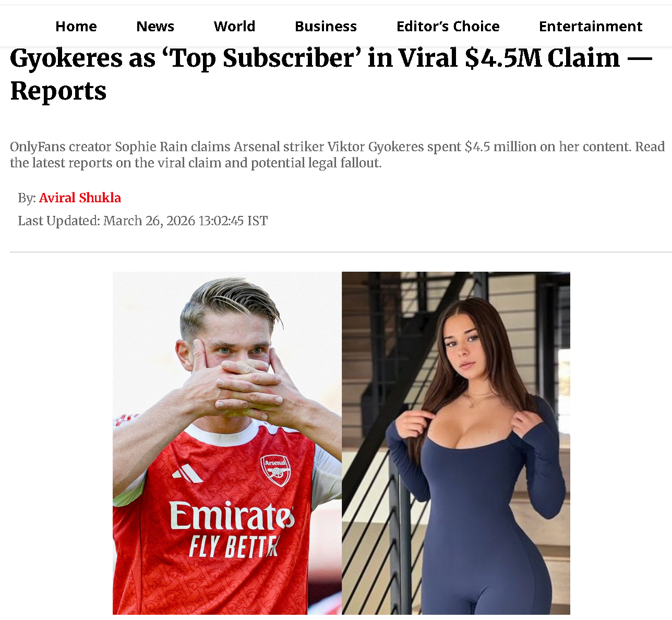This screenshot has width=672, height=620.
Task: Click the Fly Better text on jersey
Action: 233,546
